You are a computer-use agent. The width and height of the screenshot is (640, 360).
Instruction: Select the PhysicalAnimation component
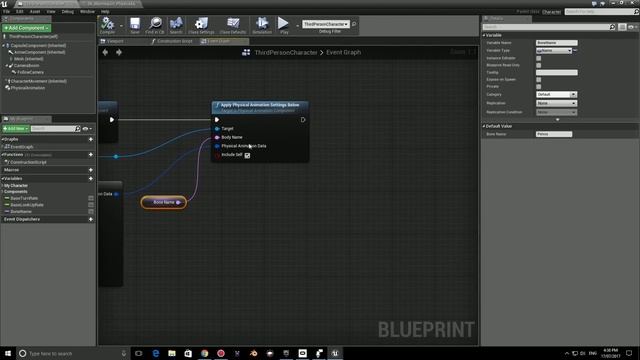click(28, 88)
